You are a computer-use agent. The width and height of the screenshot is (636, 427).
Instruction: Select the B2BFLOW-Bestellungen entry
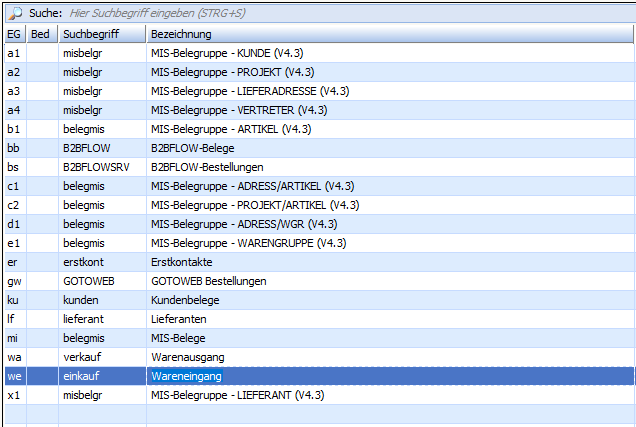319,167
